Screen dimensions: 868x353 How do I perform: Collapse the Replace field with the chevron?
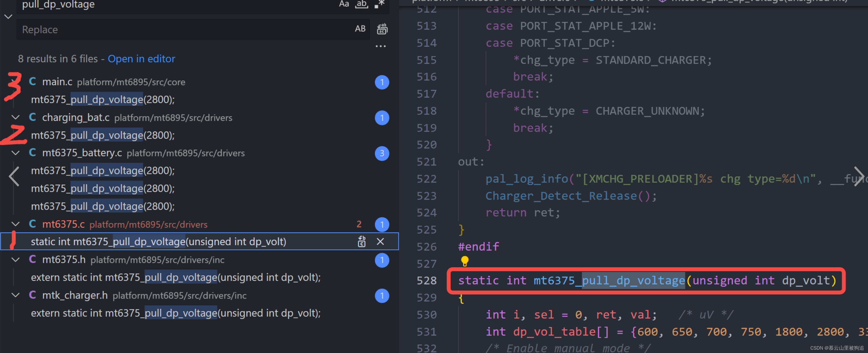[x=8, y=16]
